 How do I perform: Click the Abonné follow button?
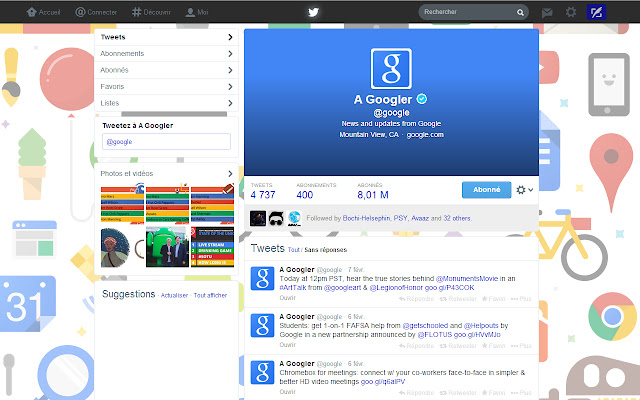(486, 190)
